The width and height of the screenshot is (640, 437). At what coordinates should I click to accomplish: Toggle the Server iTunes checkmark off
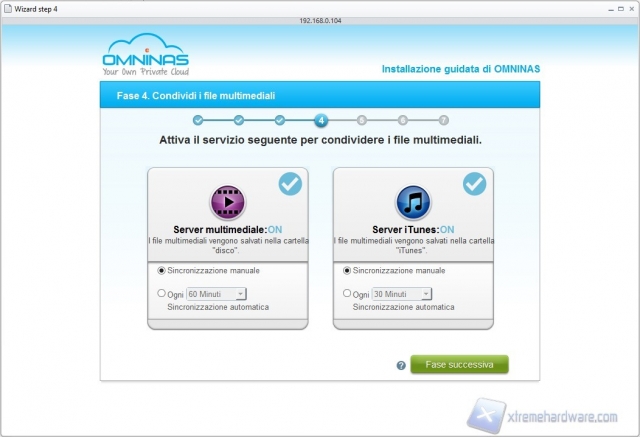click(x=474, y=183)
